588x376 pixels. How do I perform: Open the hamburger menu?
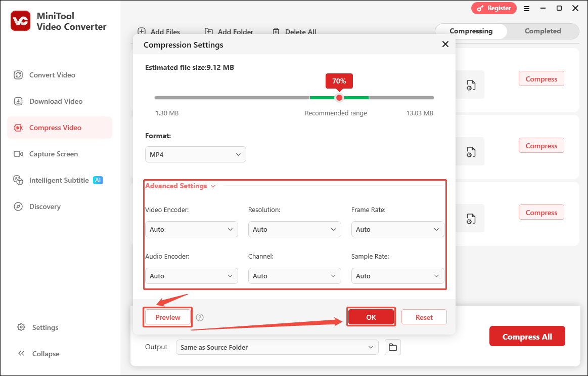coord(527,8)
